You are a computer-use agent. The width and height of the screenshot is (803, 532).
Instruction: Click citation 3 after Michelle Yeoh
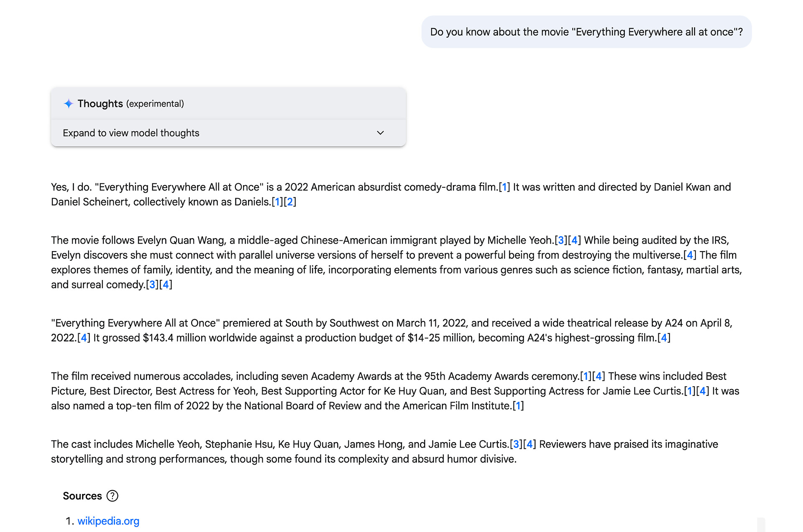[560, 240]
